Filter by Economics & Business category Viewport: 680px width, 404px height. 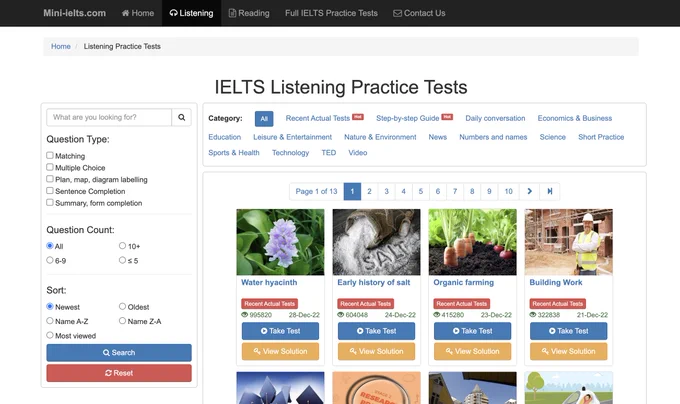[575, 118]
